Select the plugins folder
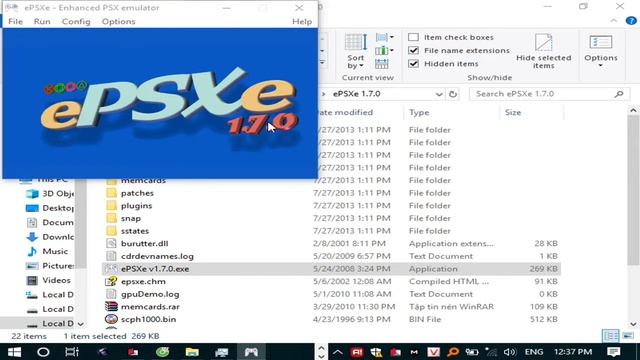 point(136,206)
